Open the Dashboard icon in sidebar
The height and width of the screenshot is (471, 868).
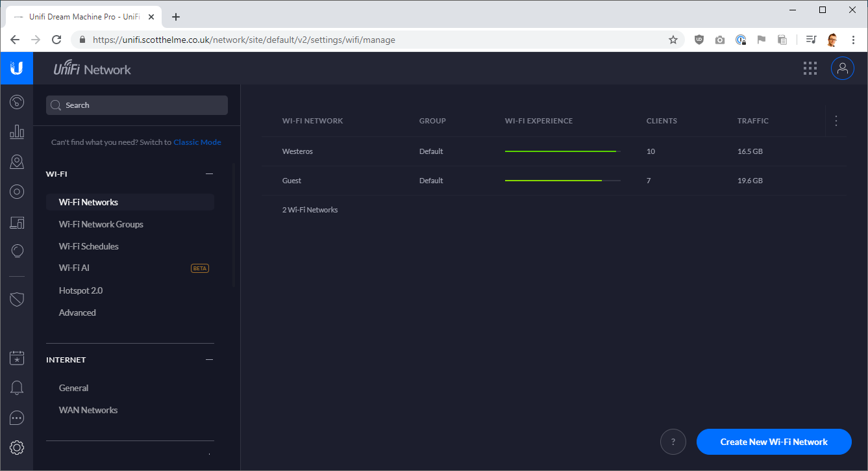pyautogui.click(x=17, y=102)
